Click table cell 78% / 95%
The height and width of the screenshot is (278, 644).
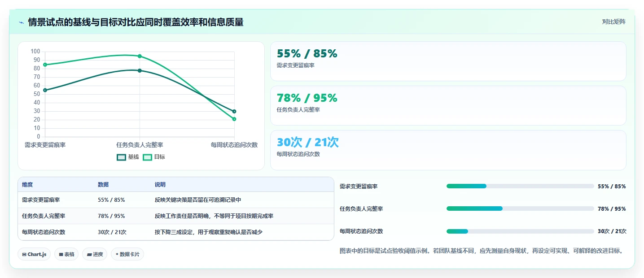tap(111, 216)
